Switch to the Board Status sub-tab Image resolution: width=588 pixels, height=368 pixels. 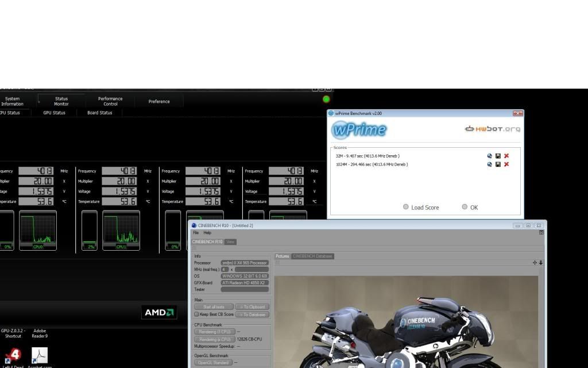pos(100,113)
